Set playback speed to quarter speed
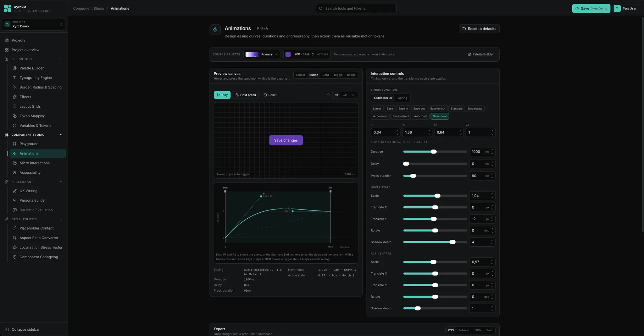 tap(353, 95)
